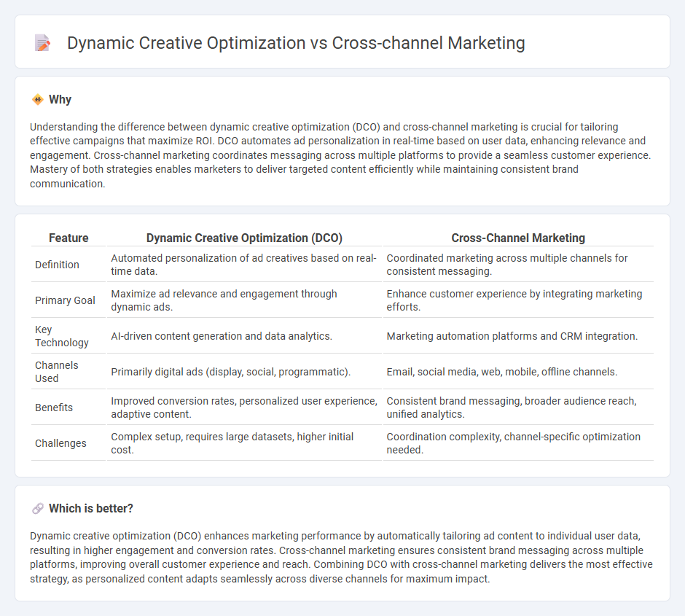Click the Feature column header
Screen dimensions: 685x616
[68, 238]
